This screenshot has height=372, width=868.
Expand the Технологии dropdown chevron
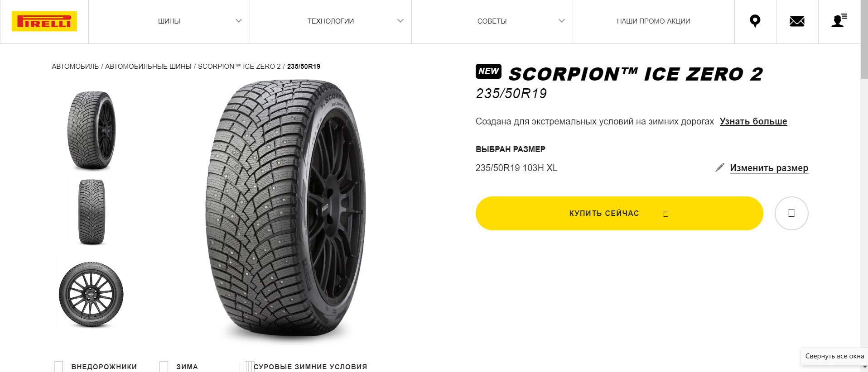pos(400,21)
